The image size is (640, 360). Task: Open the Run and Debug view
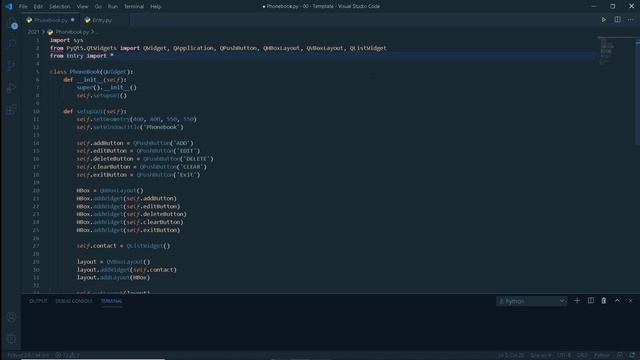click(11, 88)
